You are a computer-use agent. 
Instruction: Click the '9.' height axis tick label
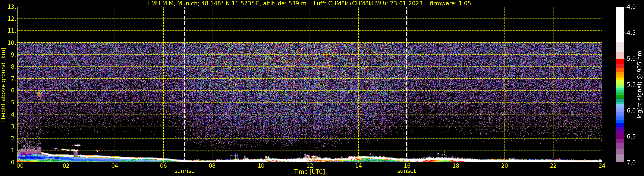[x=13, y=55]
